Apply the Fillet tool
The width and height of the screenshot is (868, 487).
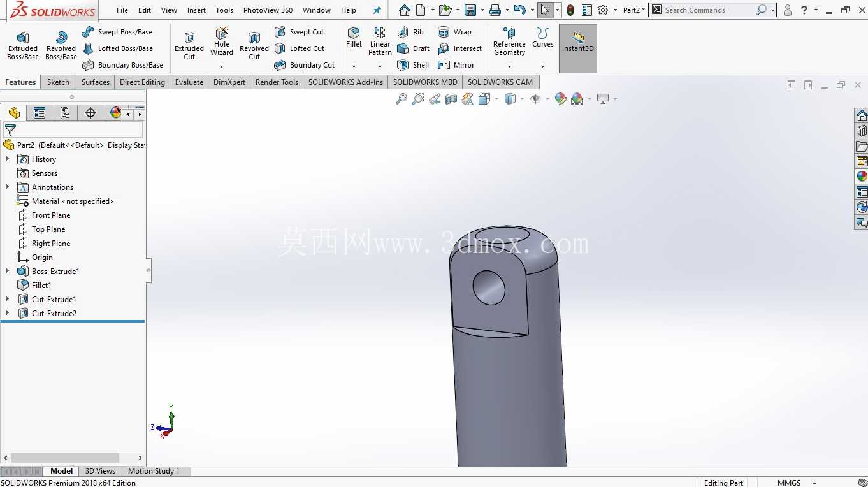[354, 38]
